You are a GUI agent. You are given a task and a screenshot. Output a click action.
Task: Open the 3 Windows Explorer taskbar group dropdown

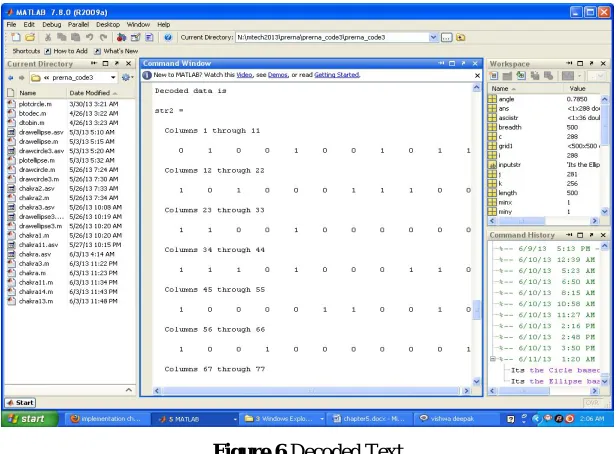click(x=322, y=419)
